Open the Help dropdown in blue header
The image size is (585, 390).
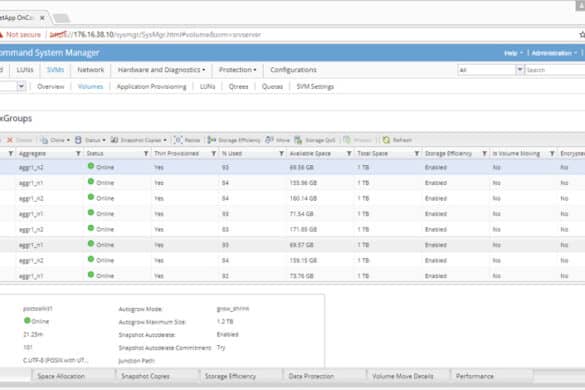513,53
